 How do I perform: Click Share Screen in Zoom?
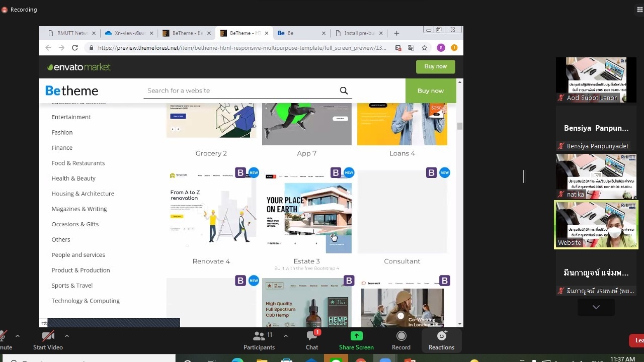pyautogui.click(x=356, y=340)
